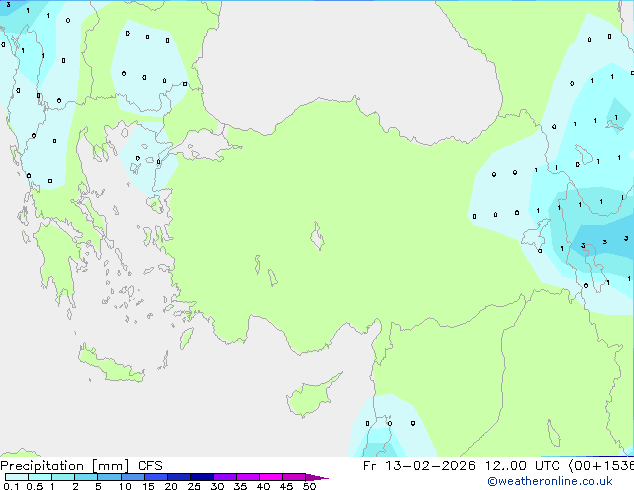Screen dimensions: 634x490
Task: Click the legend label "5"
Action: tap(98, 486)
